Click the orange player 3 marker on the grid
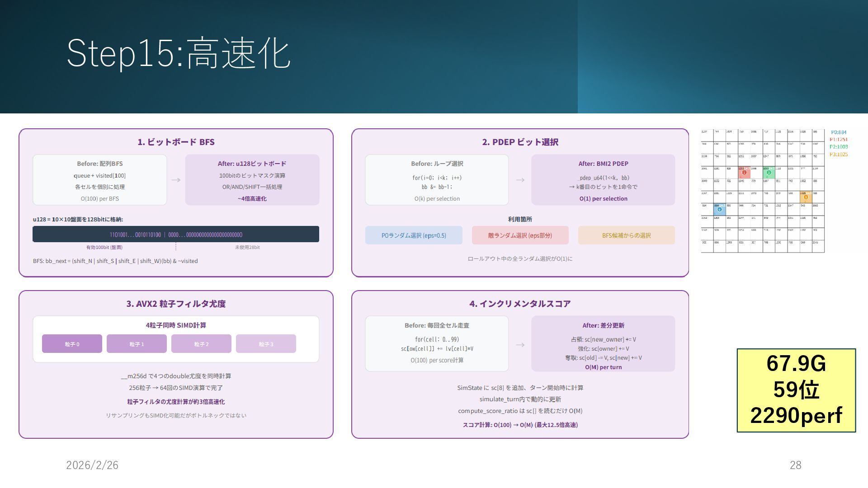Screen dimensions: 868x488 pyautogui.click(x=806, y=197)
